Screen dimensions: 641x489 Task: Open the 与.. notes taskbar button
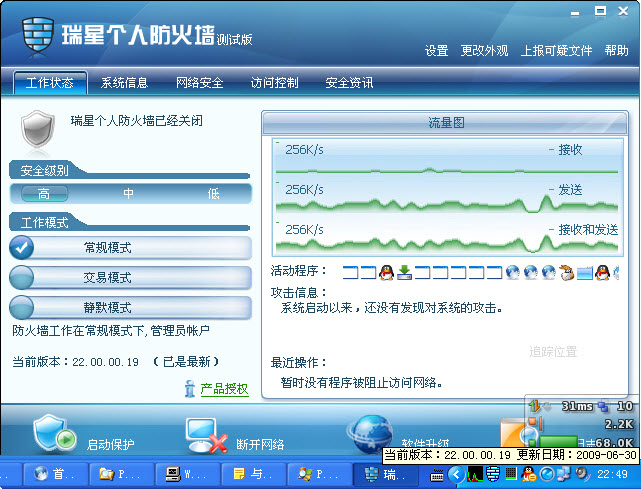coord(254,474)
